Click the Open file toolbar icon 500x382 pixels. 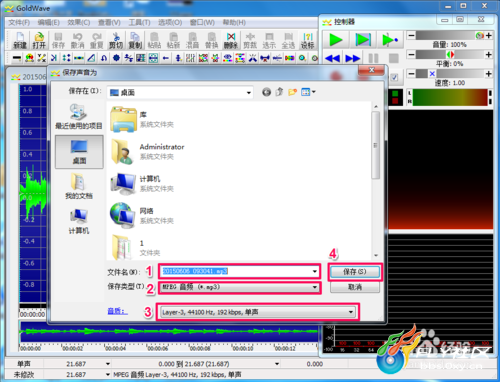point(39,40)
